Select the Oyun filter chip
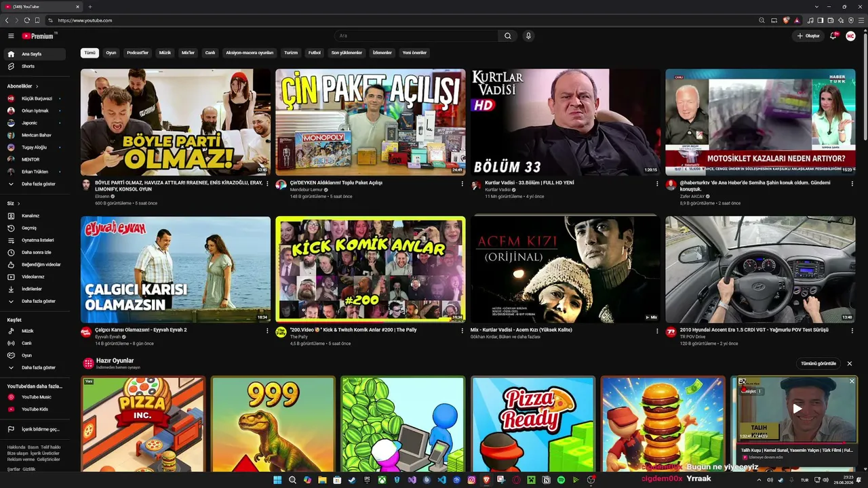This screenshot has height=488, width=868. click(111, 53)
